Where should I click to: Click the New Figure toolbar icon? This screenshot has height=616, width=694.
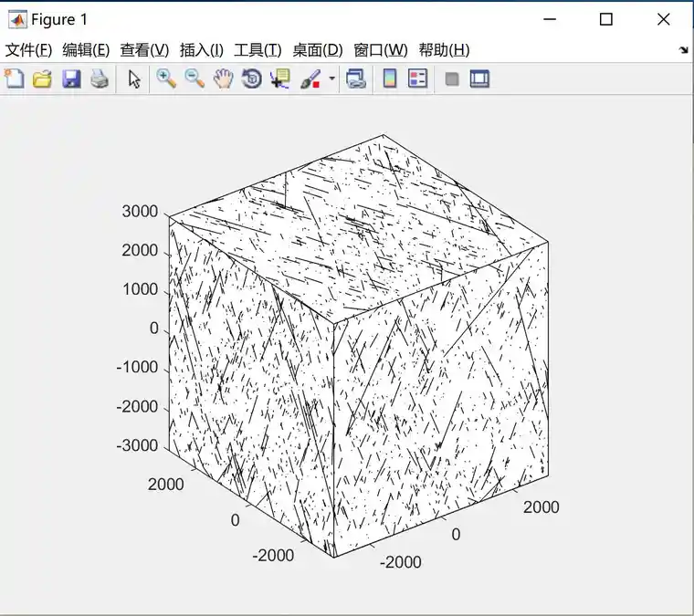click(x=15, y=79)
